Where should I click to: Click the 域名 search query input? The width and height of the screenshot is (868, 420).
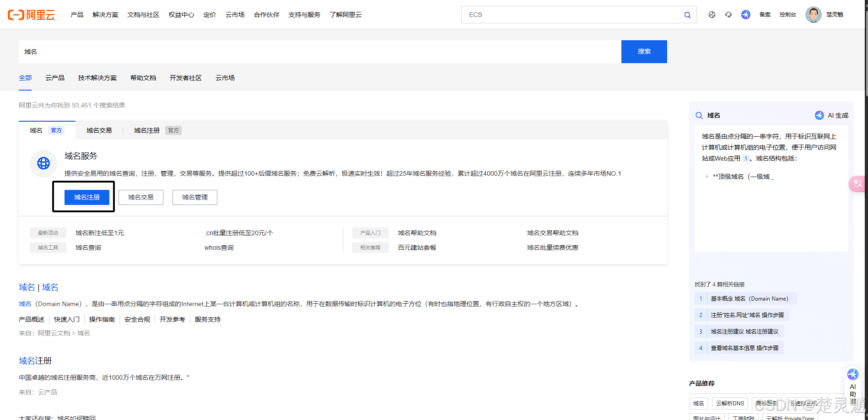(x=320, y=52)
